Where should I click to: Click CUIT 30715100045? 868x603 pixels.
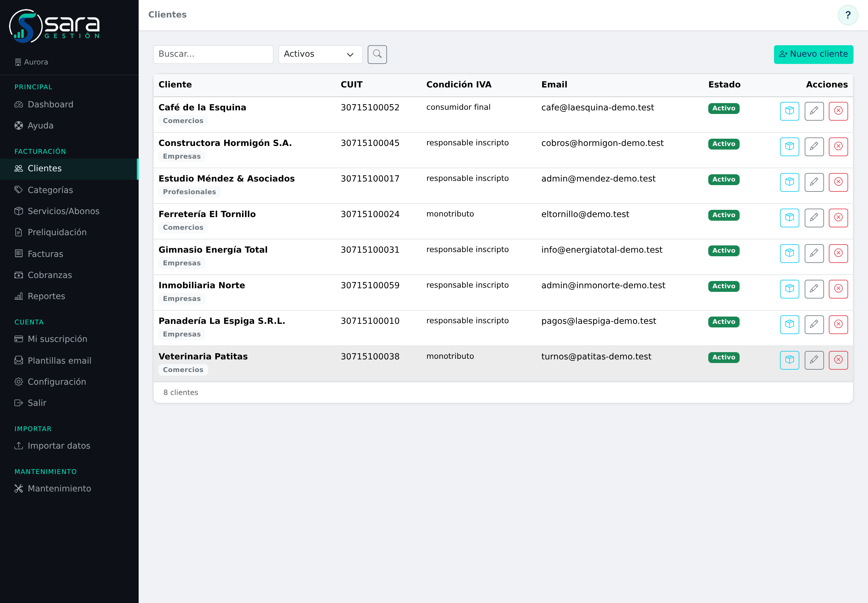[x=370, y=143]
